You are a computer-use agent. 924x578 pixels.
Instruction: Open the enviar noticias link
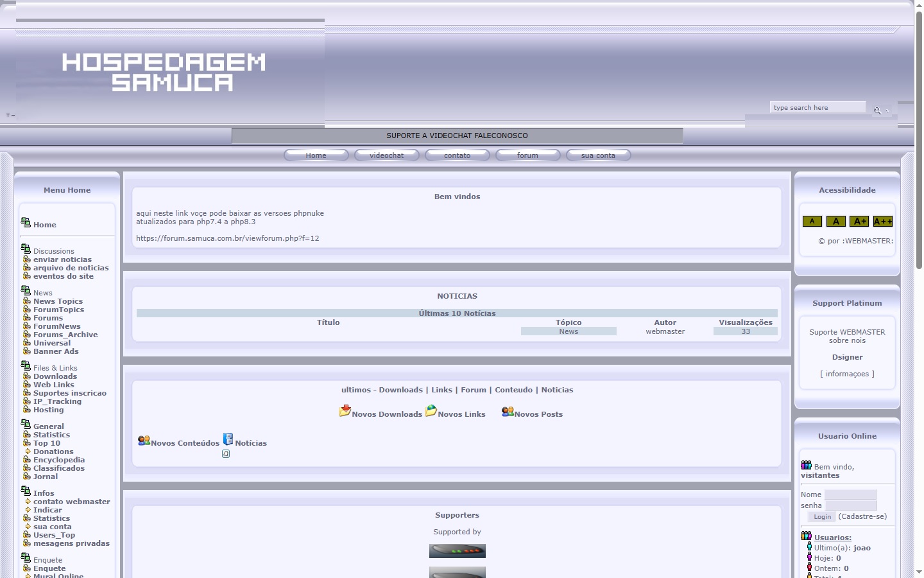coord(62,259)
